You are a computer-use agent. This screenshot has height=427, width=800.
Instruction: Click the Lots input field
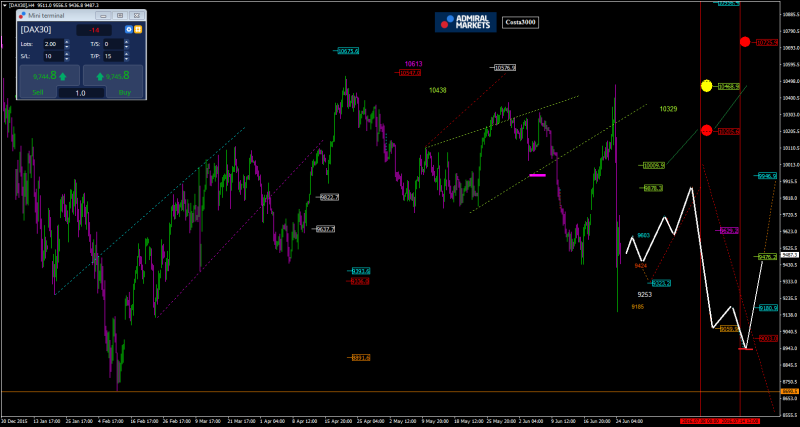pos(51,44)
